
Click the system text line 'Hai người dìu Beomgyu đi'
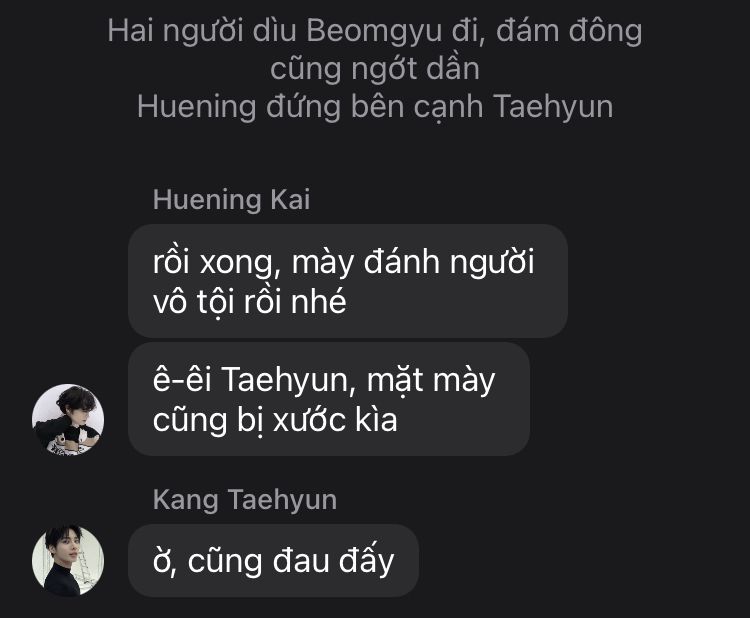point(297,31)
